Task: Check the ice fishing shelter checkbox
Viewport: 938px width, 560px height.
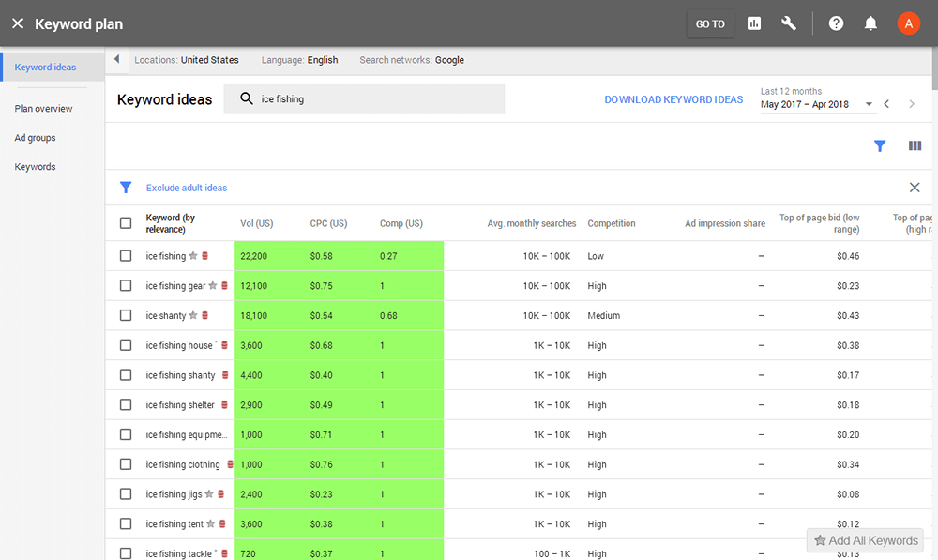Action: [x=126, y=405]
